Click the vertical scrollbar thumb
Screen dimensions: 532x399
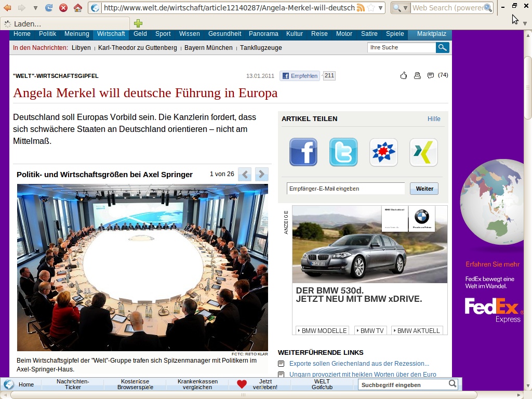[x=528, y=88]
